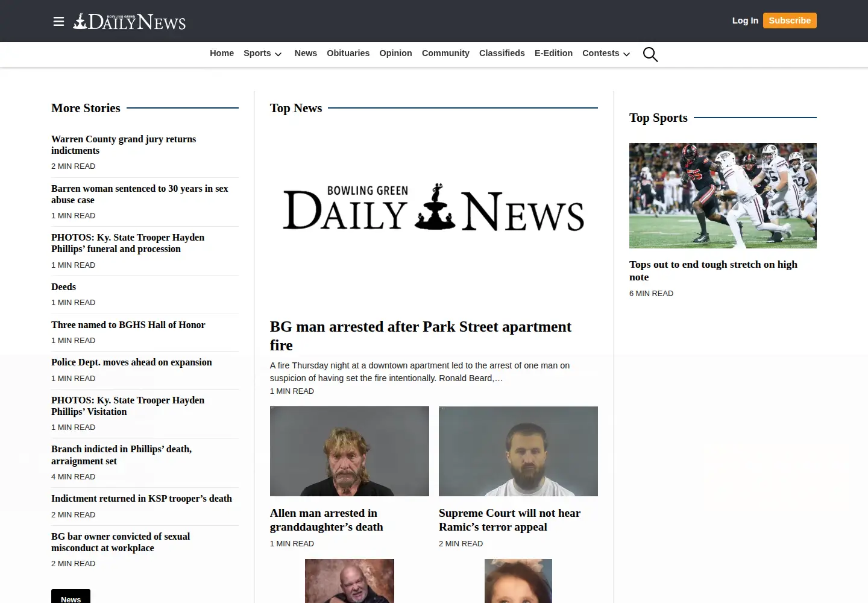
Task: Open Barren woman sentenced to 30 years story
Action: point(140,194)
